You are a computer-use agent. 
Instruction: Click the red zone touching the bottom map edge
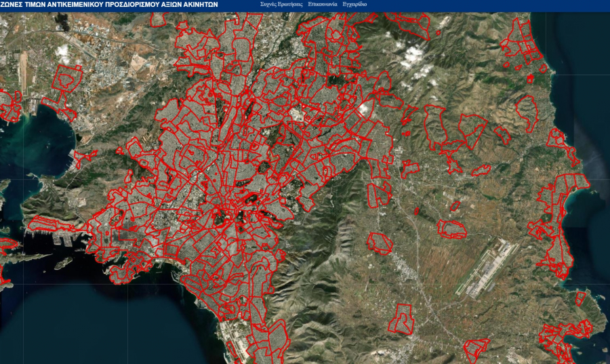click(x=476, y=350)
